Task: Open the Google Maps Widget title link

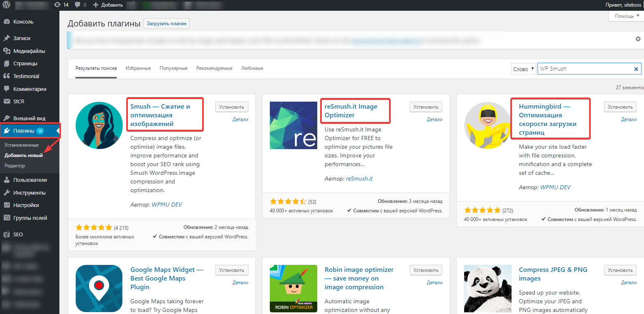Action: [x=167, y=278]
